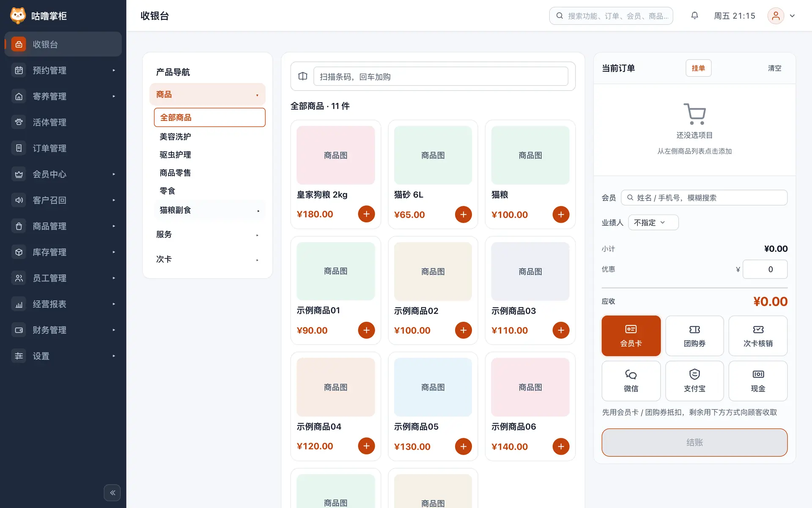This screenshot has height=508, width=812.
Task: Open the 皇家狗粮 2kg product image
Action: point(336,155)
